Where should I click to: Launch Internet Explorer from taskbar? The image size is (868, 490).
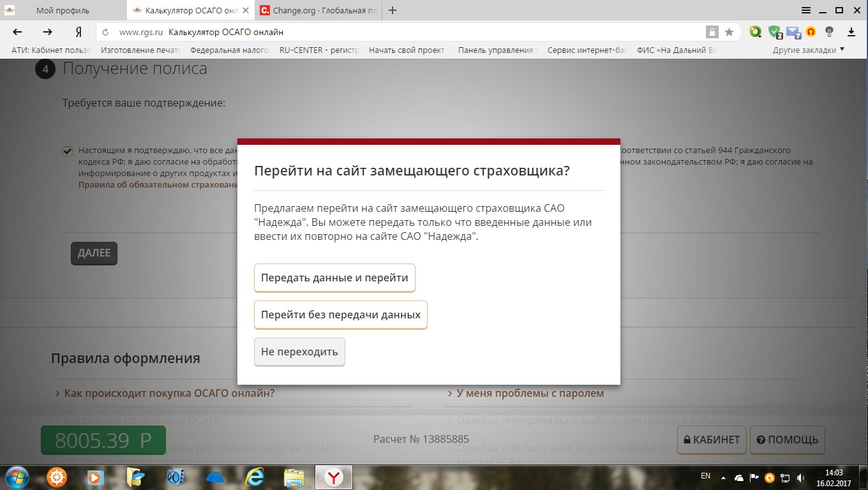click(x=255, y=477)
